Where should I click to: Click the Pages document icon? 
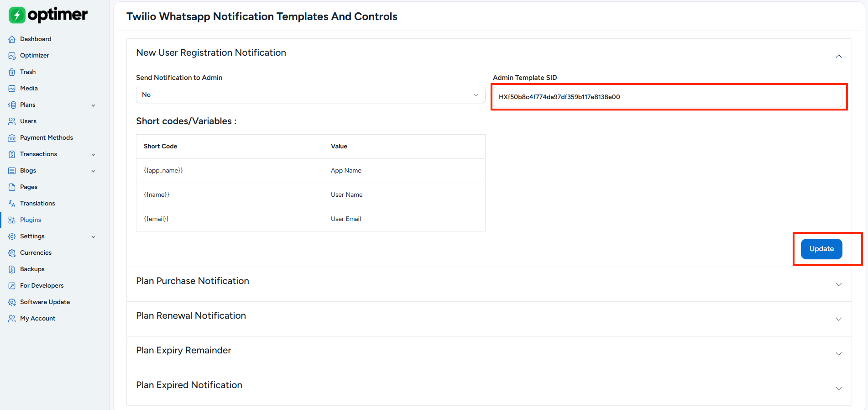12,187
